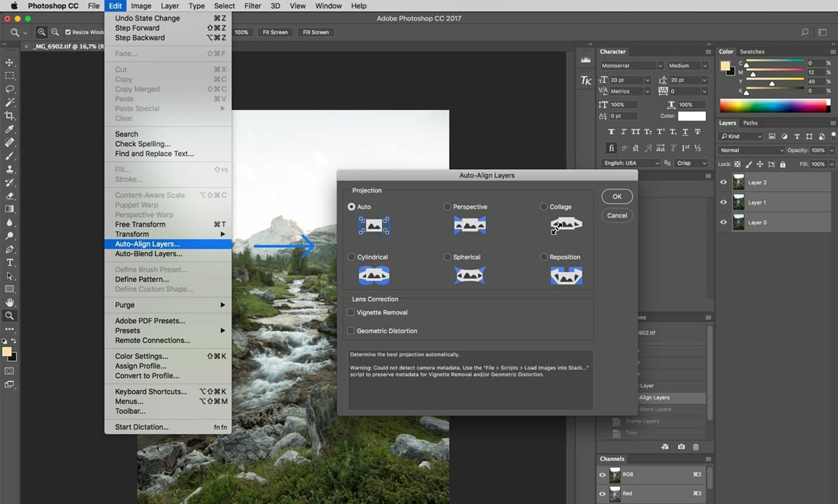838x504 pixels.
Task: Open the anti-aliasing dropdown set to Crisp
Action: coord(690,163)
